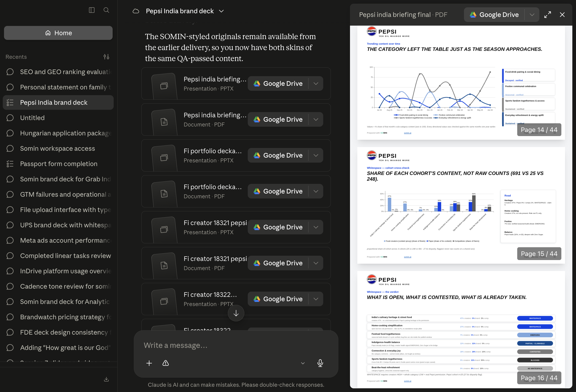
Task: Open Pepsi india briefing PDF document card
Action: (236, 120)
